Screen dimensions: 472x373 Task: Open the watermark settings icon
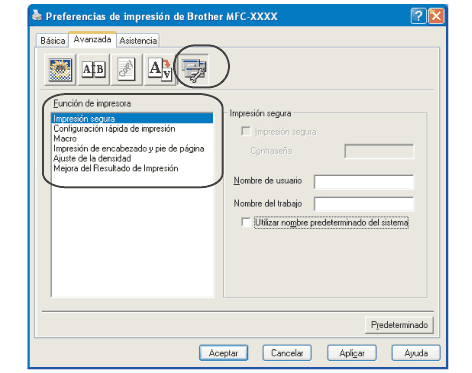click(x=126, y=70)
